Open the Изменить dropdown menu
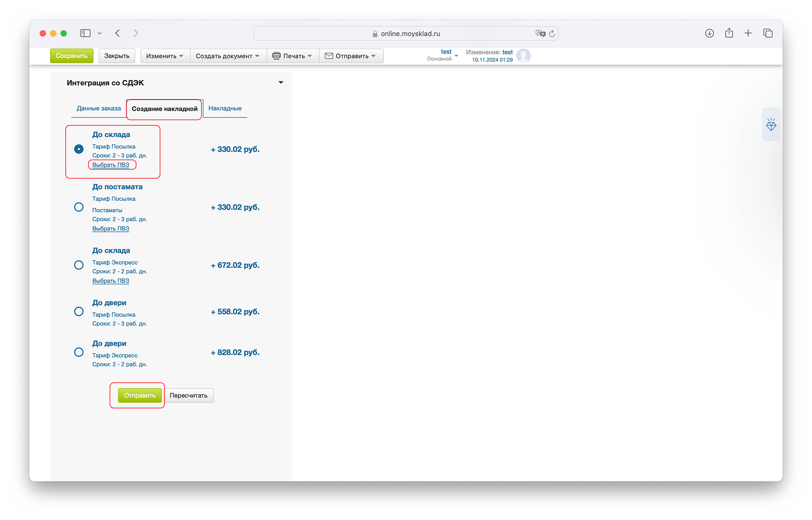Image resolution: width=812 pixels, height=520 pixels. tap(165, 56)
